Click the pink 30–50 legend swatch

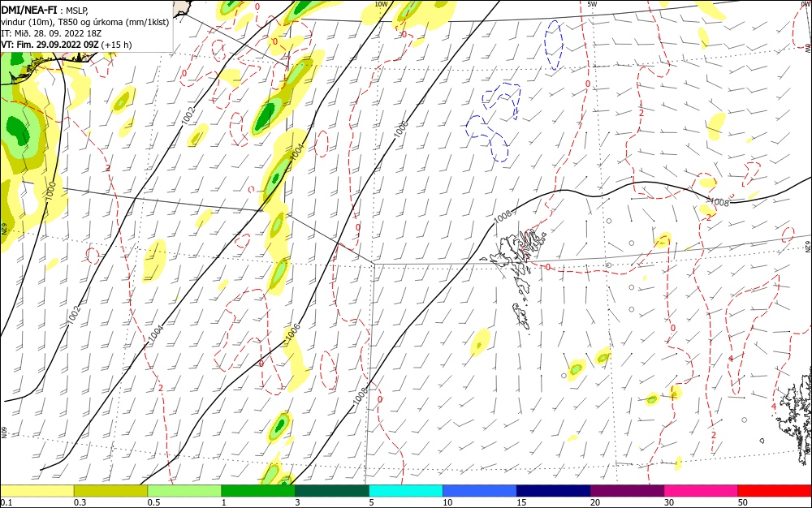click(x=702, y=490)
